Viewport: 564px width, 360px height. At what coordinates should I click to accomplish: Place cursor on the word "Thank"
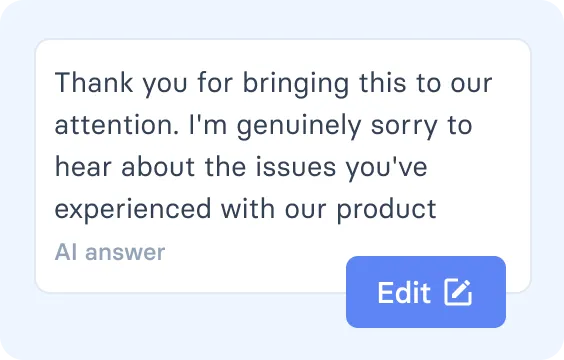[94, 82]
